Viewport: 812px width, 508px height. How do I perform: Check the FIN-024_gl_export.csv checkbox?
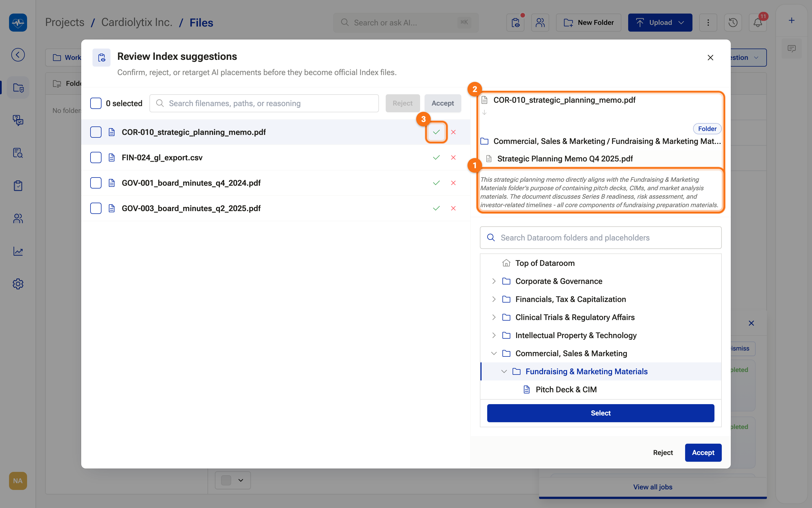point(96,157)
